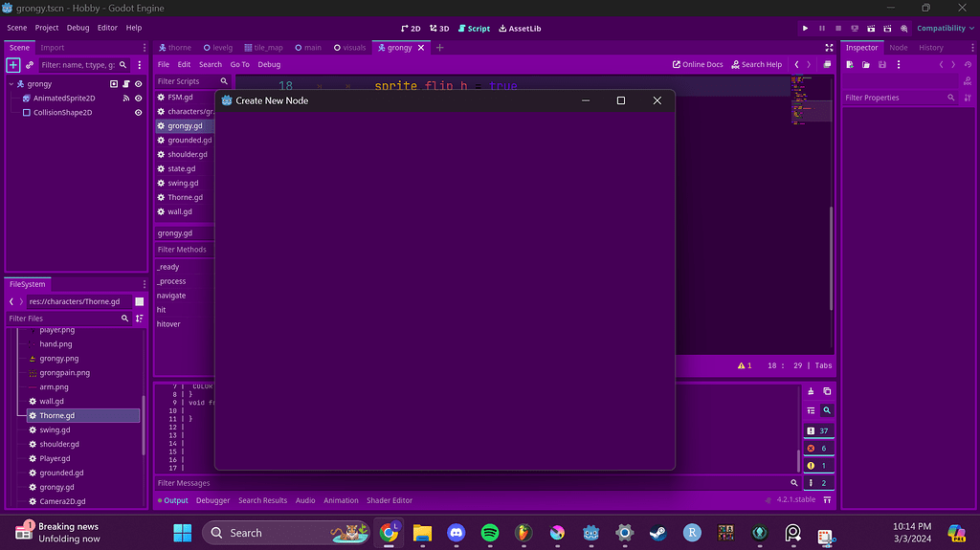980x550 pixels.
Task: Create a new resource in Inspector
Action: point(850,64)
